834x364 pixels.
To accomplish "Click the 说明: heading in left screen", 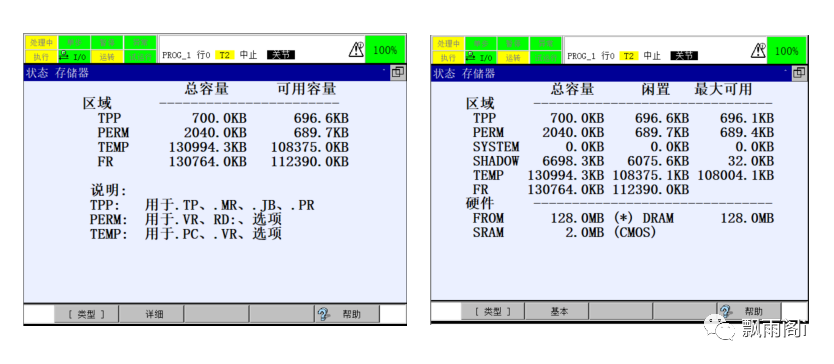I will point(109,191).
